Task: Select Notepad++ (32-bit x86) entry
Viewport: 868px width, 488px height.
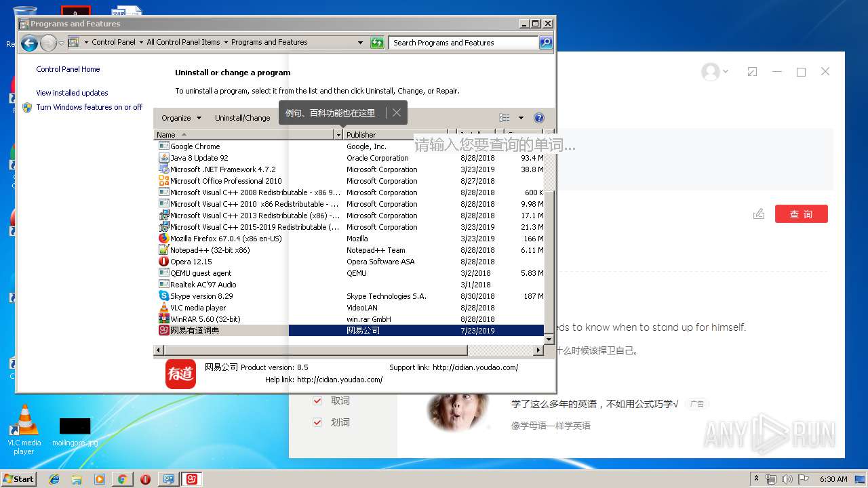Action: [210, 250]
